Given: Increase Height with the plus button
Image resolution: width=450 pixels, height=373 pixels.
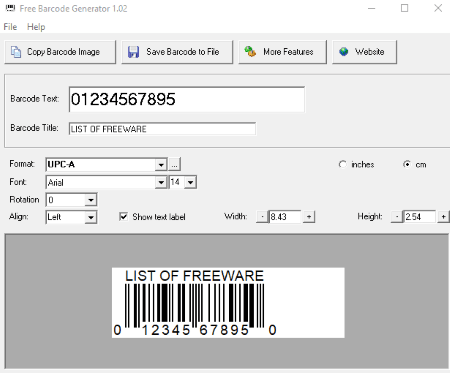Looking at the screenshot, I should [x=443, y=217].
